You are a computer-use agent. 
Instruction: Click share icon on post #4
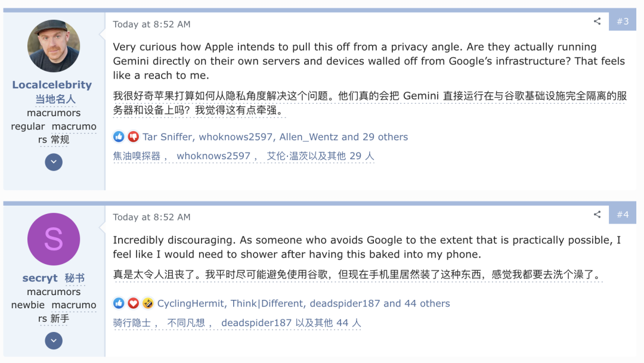click(597, 215)
